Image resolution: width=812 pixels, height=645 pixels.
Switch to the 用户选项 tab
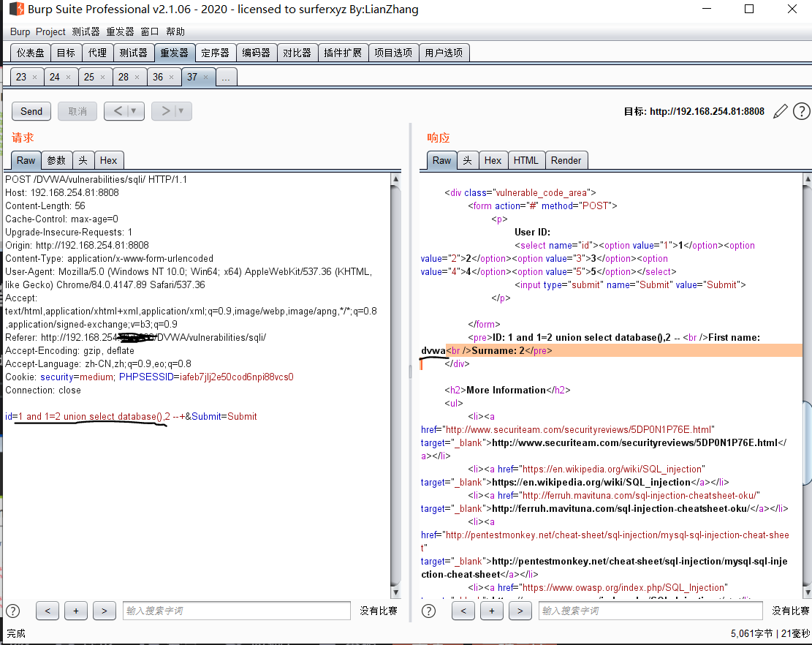(x=444, y=53)
